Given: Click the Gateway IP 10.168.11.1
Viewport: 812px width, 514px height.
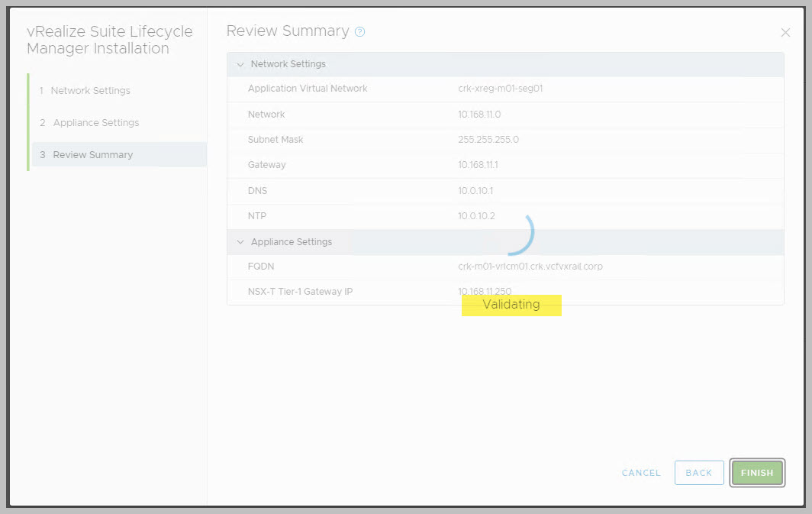Looking at the screenshot, I should point(478,165).
